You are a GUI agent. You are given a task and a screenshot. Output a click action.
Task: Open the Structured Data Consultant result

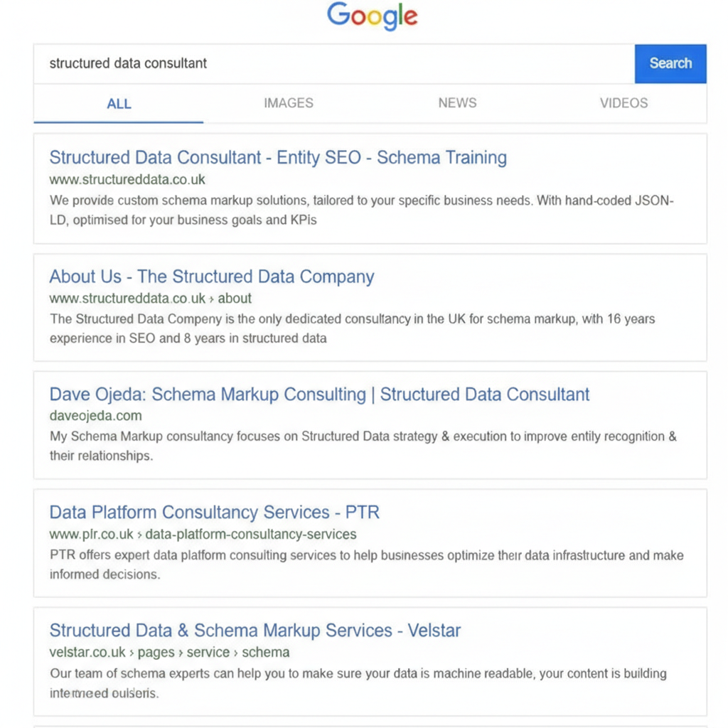point(277,157)
